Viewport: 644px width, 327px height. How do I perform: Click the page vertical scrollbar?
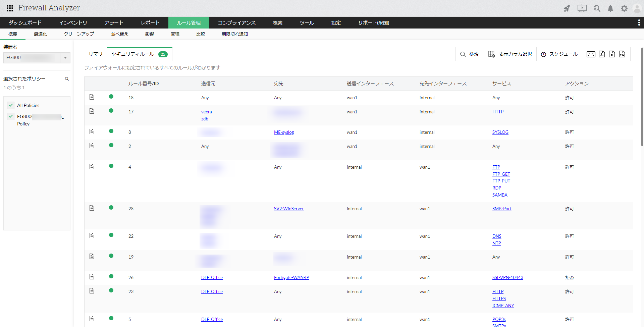(x=642, y=97)
